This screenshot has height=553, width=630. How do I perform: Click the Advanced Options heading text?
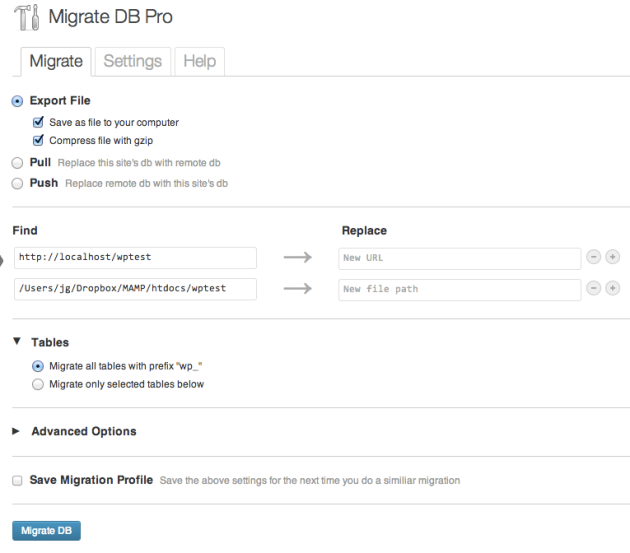(84, 431)
